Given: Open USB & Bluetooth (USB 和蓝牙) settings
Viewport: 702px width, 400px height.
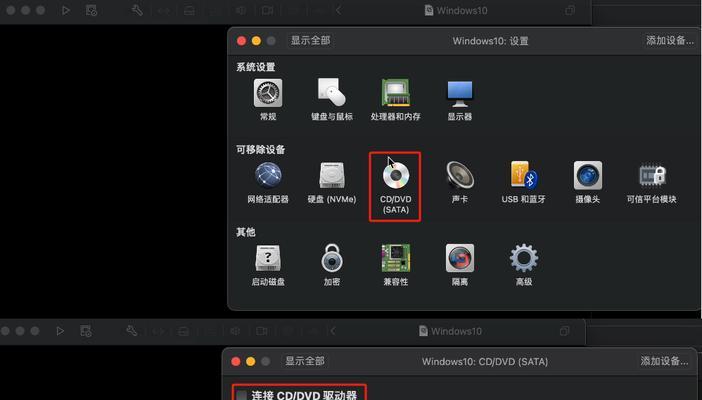Looking at the screenshot, I should pyautogui.click(x=524, y=175).
